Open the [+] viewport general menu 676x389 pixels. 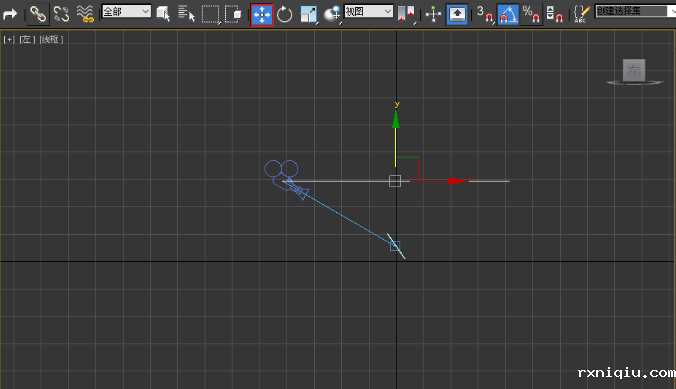click(9, 39)
